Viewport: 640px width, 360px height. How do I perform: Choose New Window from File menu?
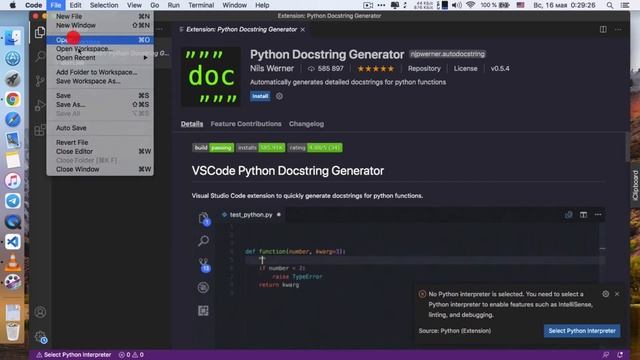click(x=100, y=25)
